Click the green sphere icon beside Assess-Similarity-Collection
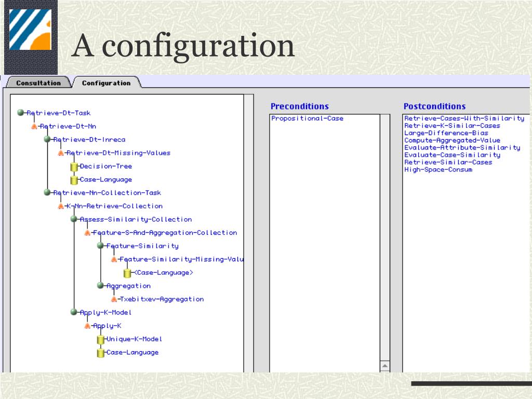The image size is (532, 399). pos(74,219)
